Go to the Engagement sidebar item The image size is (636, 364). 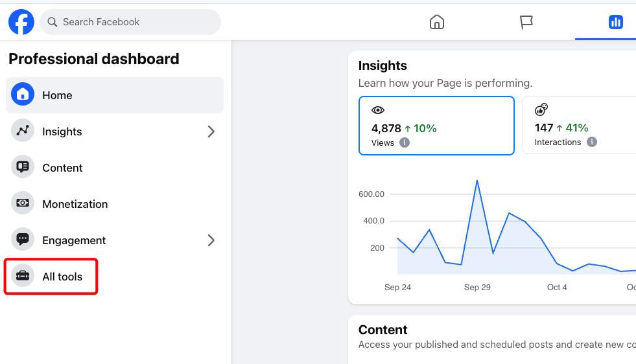[x=115, y=240]
